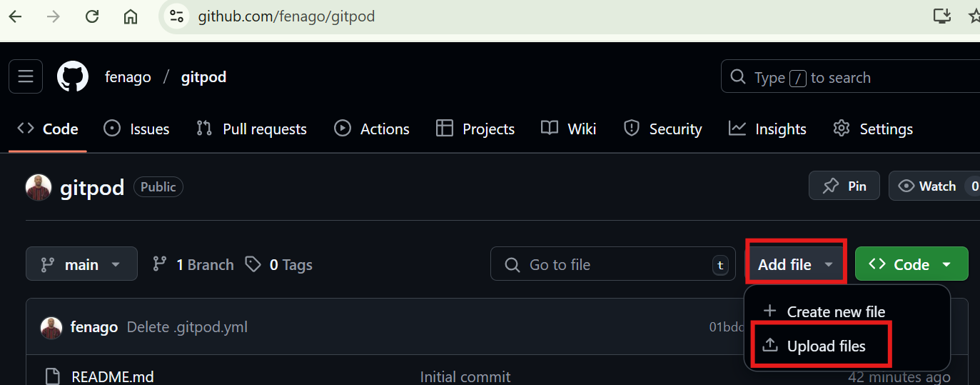Open the Security tab

click(x=663, y=129)
